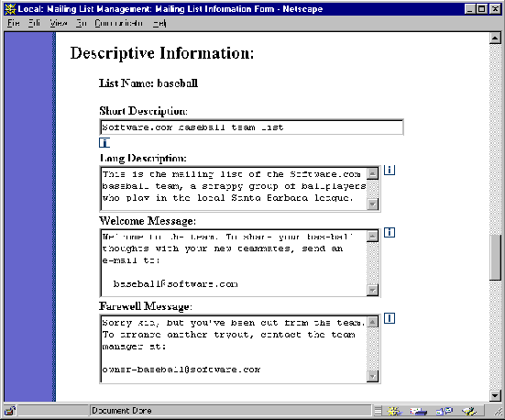Click the Welcome Message scroll up arrow
The height and width of the screenshot is (420, 505).
(373, 236)
